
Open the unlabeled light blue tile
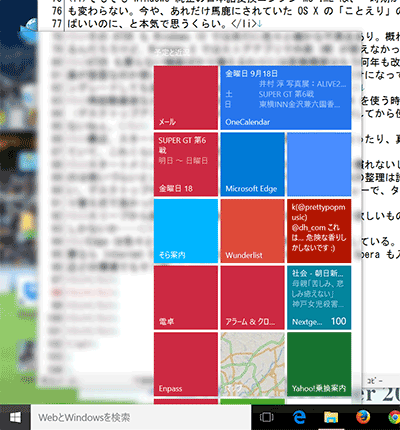[x=319, y=164]
